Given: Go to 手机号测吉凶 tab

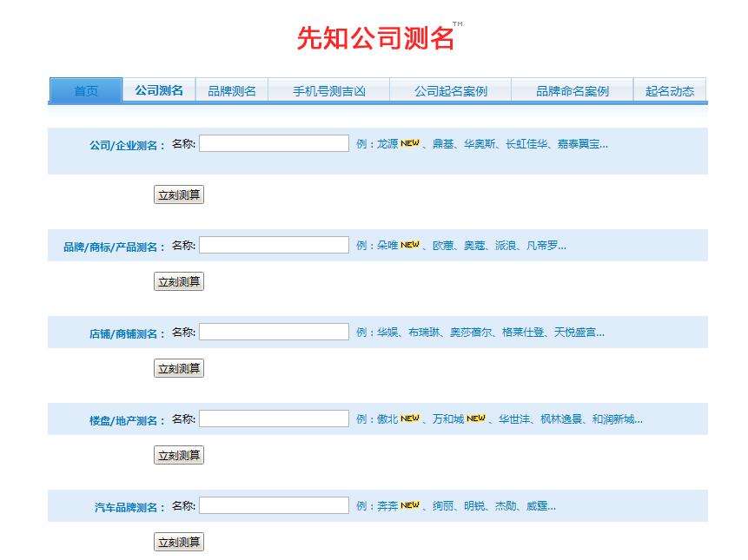Looking at the screenshot, I should (x=329, y=90).
